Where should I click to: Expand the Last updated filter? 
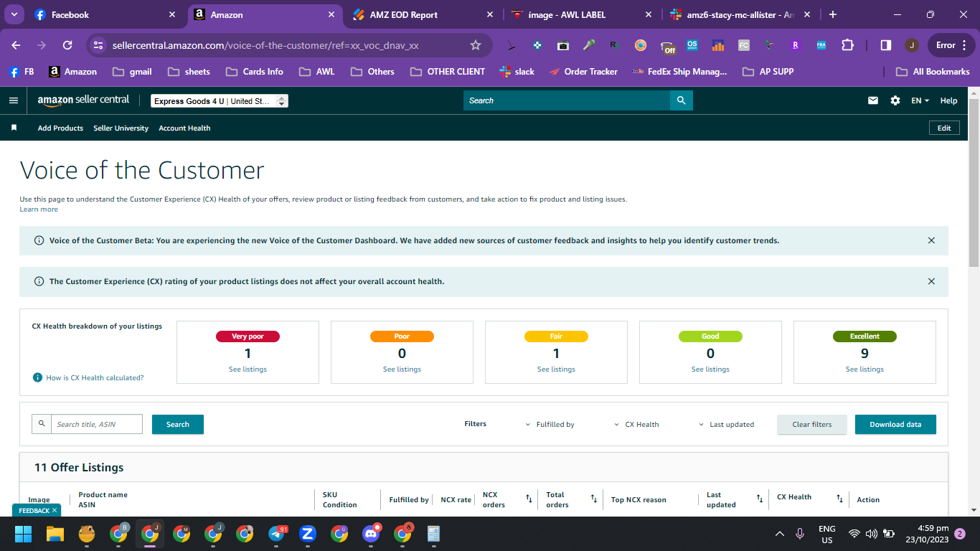coord(727,424)
